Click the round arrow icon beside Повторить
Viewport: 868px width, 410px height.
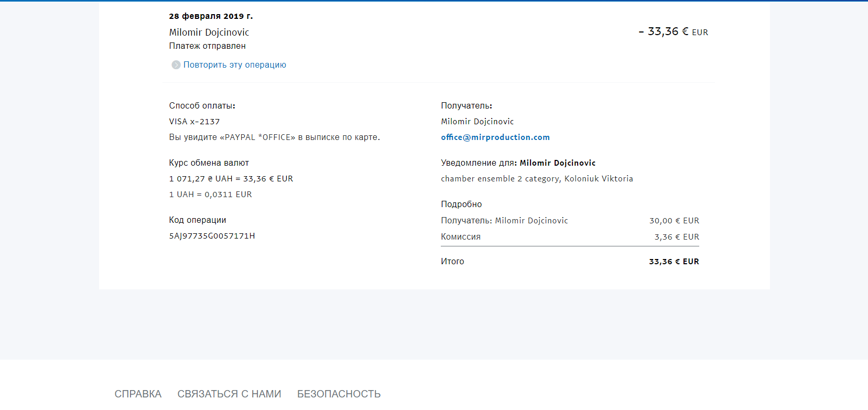click(x=176, y=65)
